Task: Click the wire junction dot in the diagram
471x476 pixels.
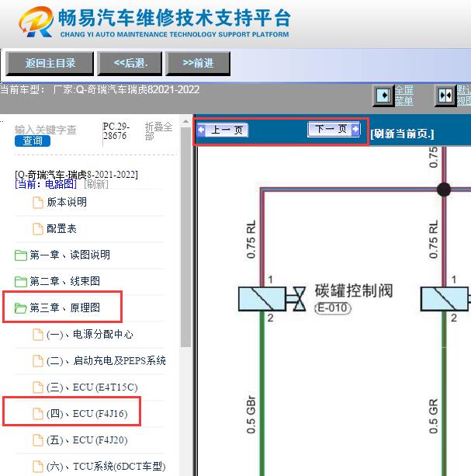Action: (444, 189)
